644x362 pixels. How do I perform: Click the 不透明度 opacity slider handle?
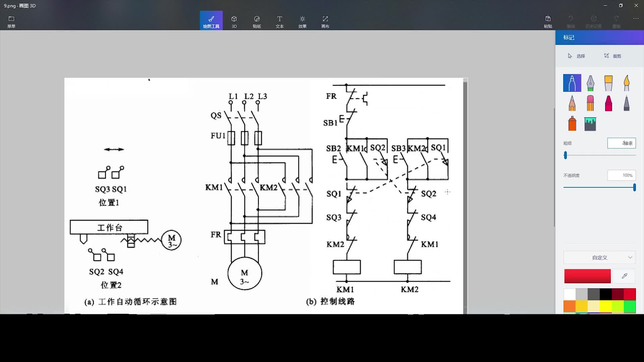pyautogui.click(x=634, y=187)
